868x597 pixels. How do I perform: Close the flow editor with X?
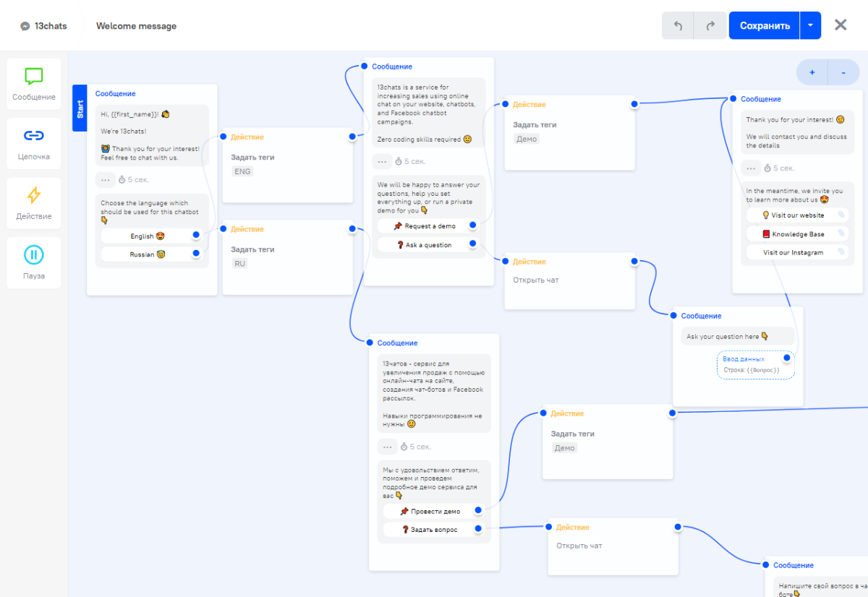pos(841,25)
